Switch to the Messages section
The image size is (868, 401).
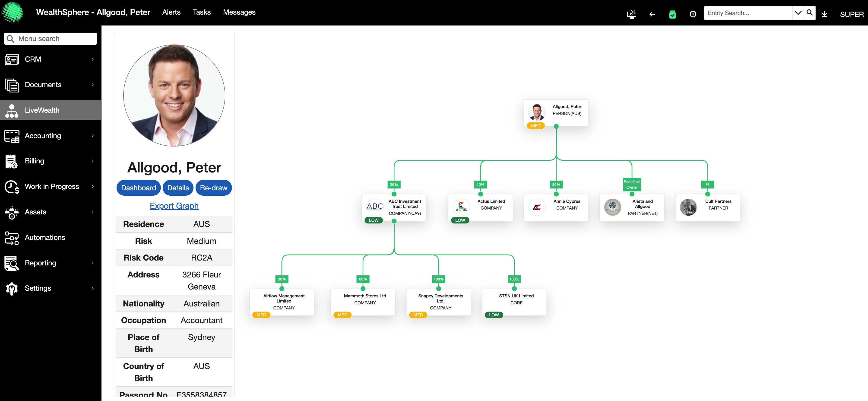(x=239, y=12)
